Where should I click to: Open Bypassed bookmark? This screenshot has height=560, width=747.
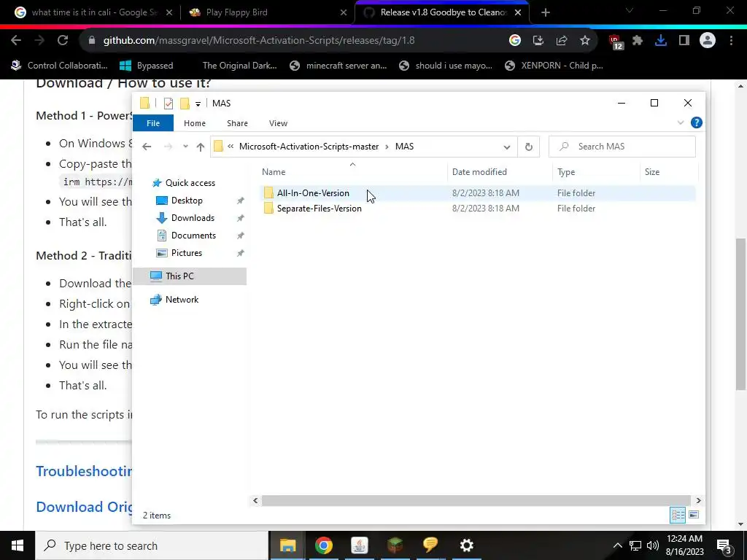[146, 66]
